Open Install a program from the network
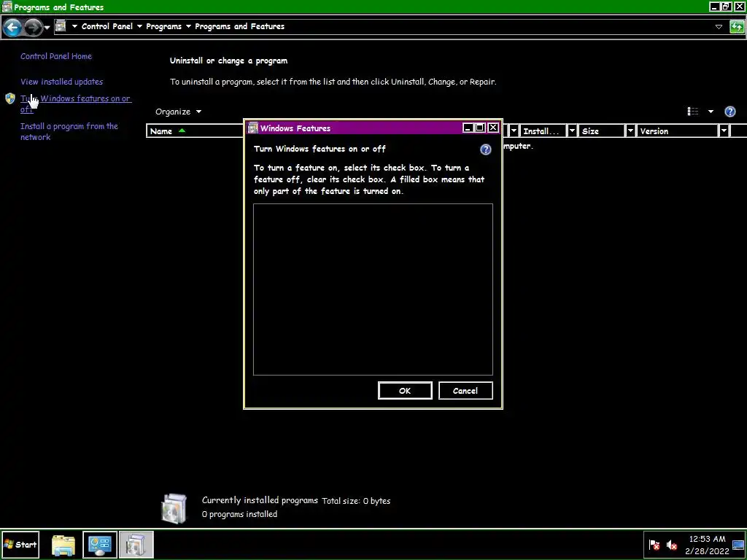Viewport: 747px width, 560px height. 69,131
